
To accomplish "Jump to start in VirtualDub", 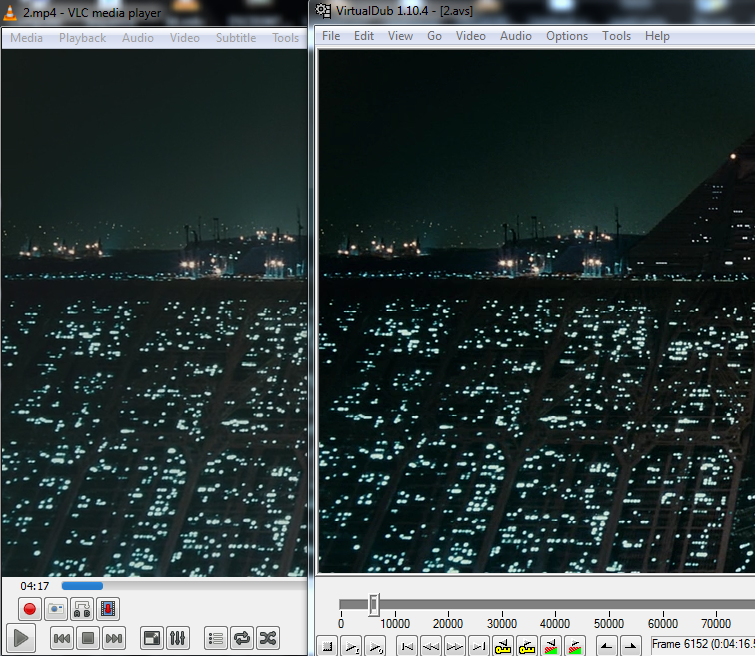I will 407,646.
